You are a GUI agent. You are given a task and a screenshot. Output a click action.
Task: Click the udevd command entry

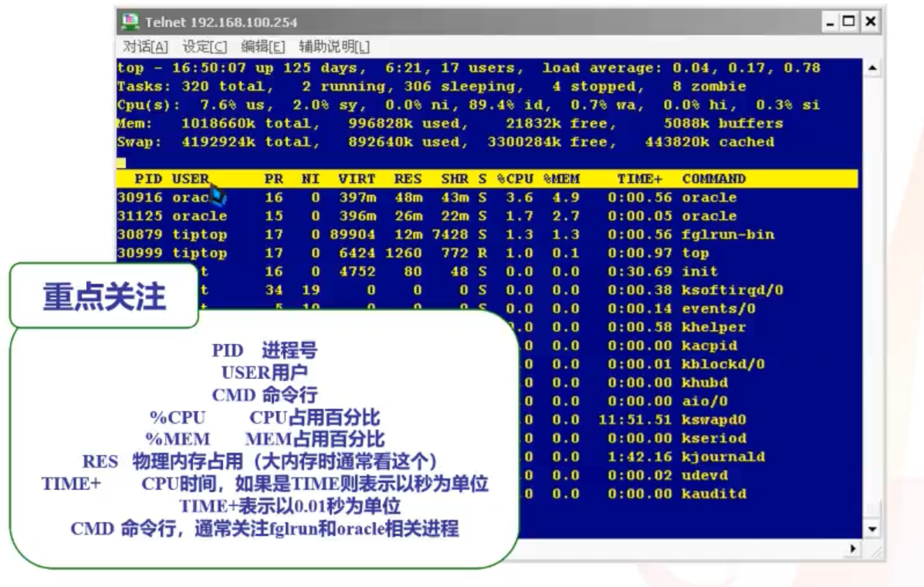[705, 476]
